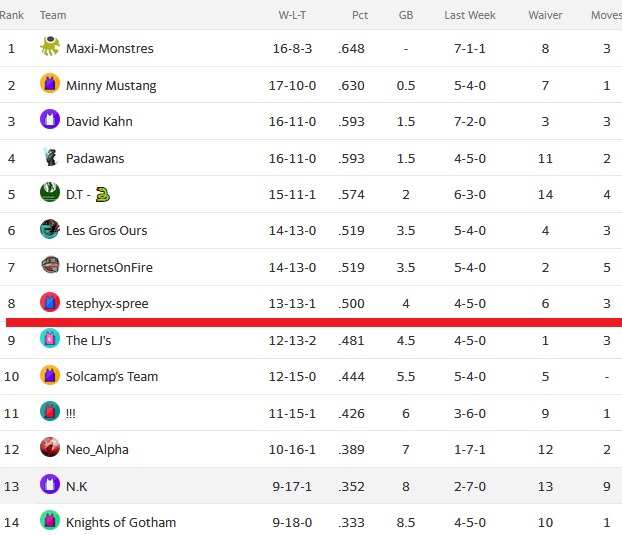Open the Maxi-Monstres team name link
This screenshot has height=535, width=622.
coord(110,48)
